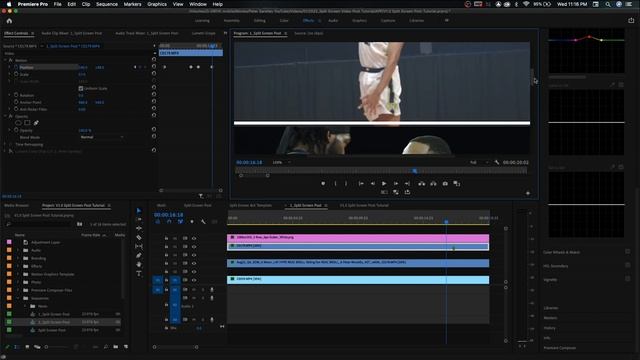640x360 pixels.
Task: Toggle the Anchor Point animation stopwatch
Action: pyautogui.click(x=16, y=102)
